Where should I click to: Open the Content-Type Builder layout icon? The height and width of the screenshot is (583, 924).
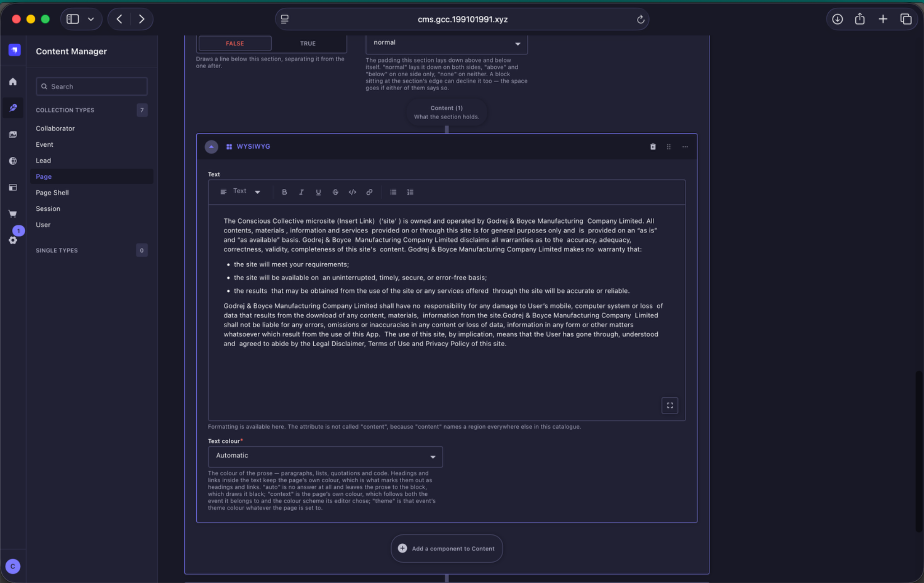point(13,187)
